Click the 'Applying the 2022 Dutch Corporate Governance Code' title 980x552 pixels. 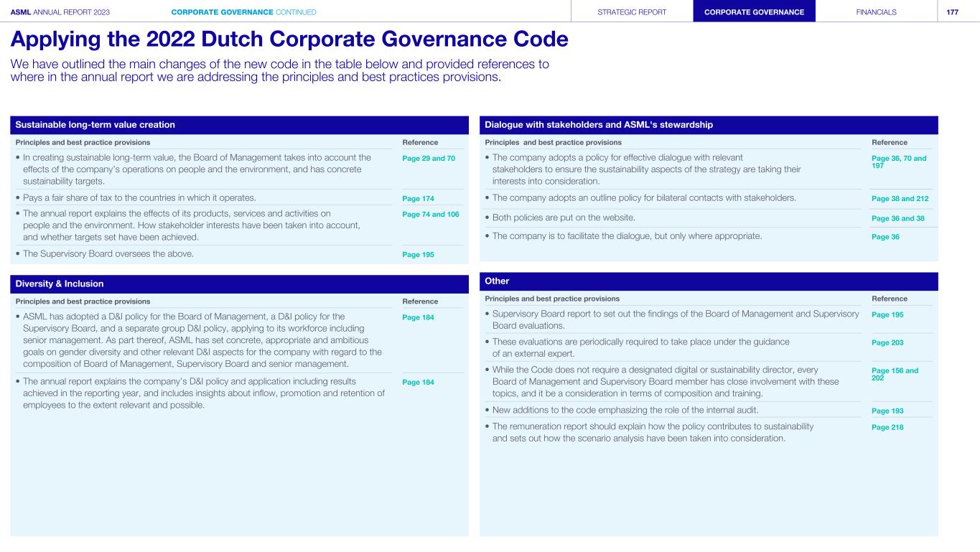[289, 39]
